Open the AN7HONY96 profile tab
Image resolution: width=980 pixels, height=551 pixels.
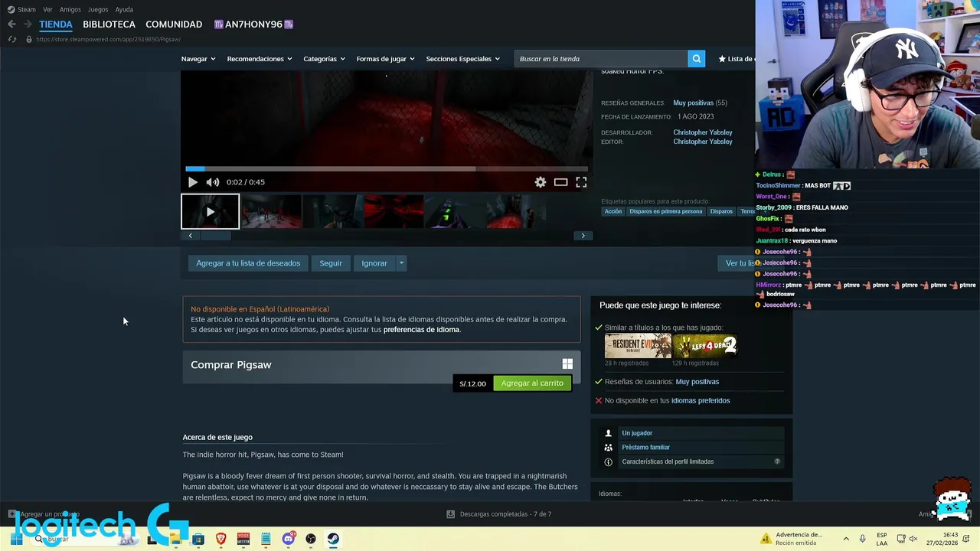(x=253, y=24)
